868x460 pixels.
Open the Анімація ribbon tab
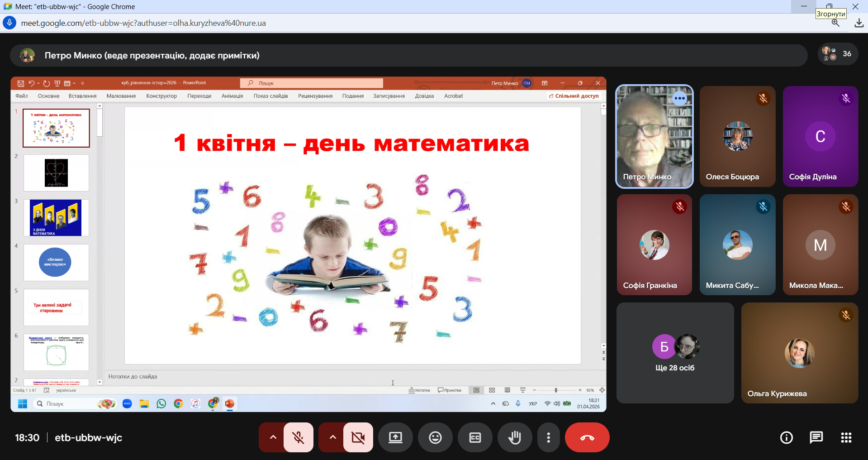[232, 96]
